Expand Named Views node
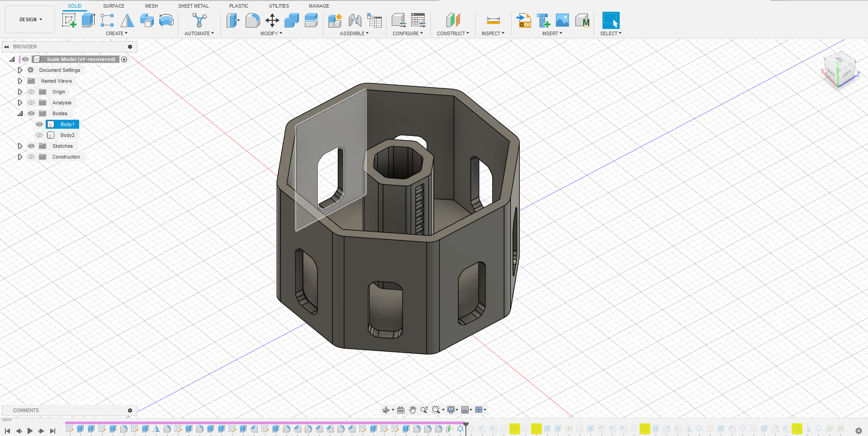The width and height of the screenshot is (868, 436). (x=20, y=81)
